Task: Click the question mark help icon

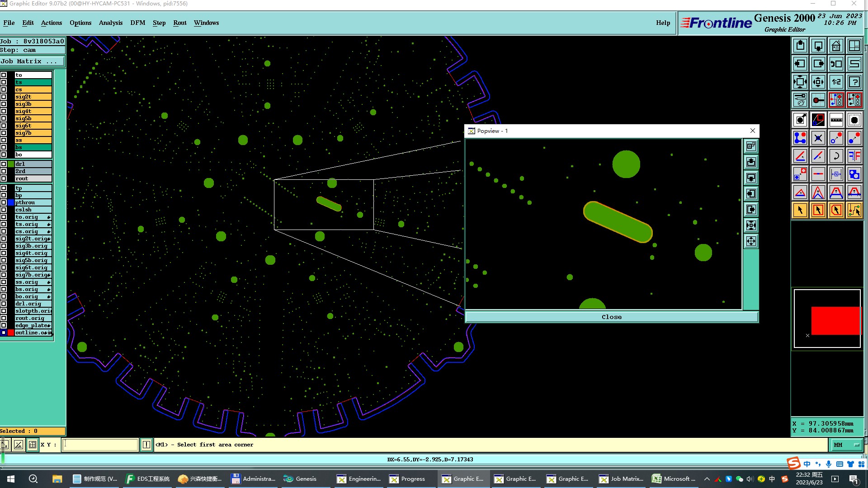Action: (x=854, y=82)
